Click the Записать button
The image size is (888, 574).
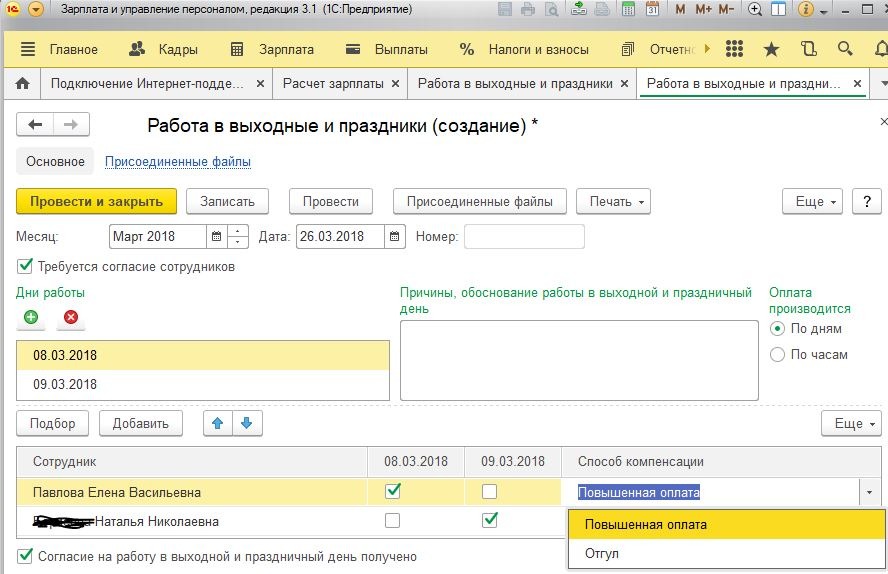click(x=227, y=202)
